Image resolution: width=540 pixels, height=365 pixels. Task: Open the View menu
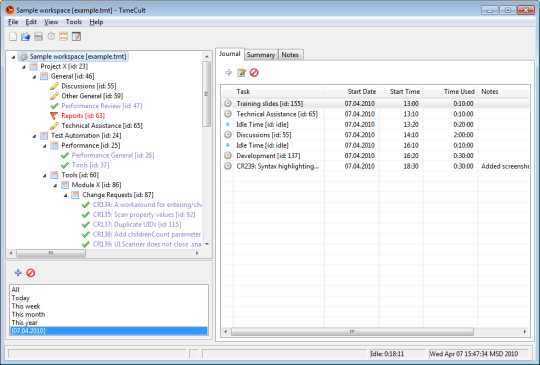(51, 22)
